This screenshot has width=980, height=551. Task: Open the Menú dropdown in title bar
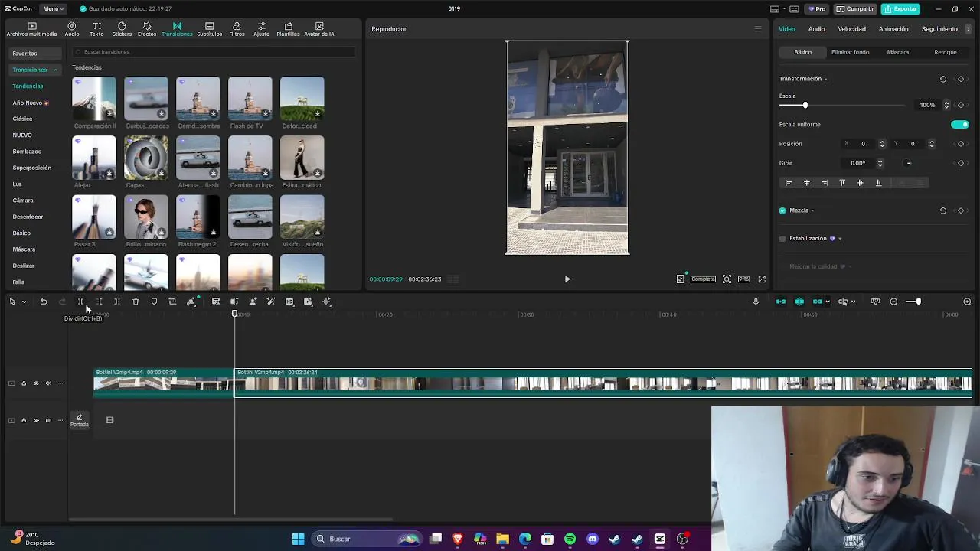coord(53,9)
